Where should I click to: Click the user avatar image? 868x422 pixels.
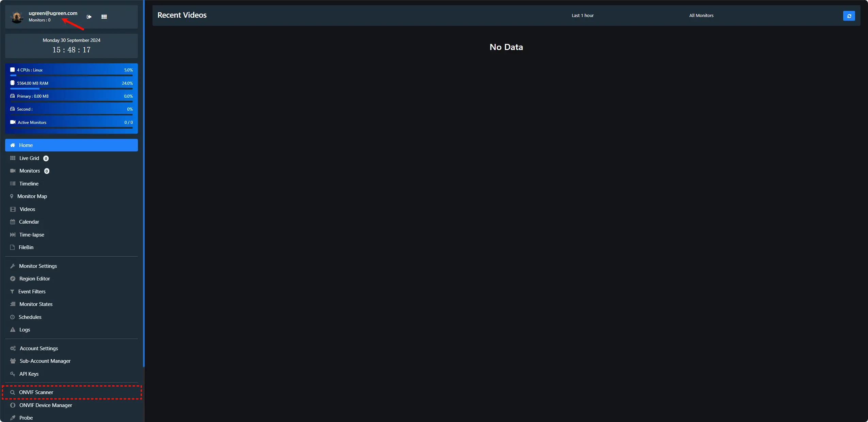pos(17,17)
